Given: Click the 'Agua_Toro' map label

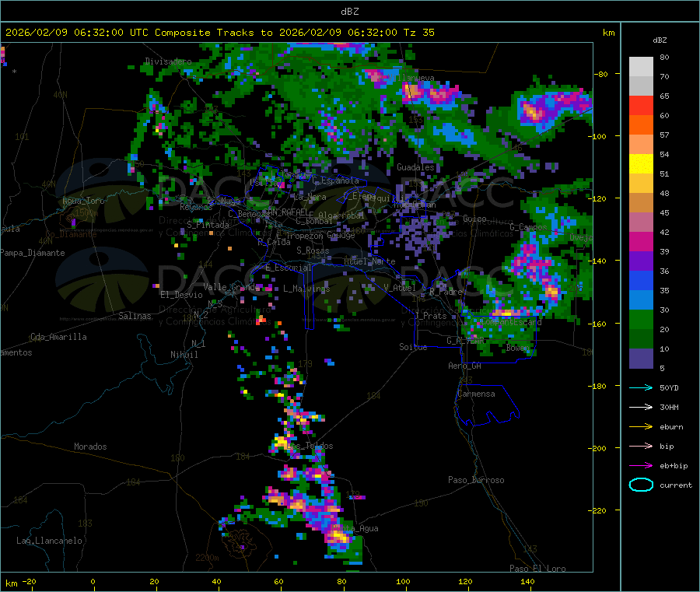Looking at the screenshot, I should coord(83,201).
